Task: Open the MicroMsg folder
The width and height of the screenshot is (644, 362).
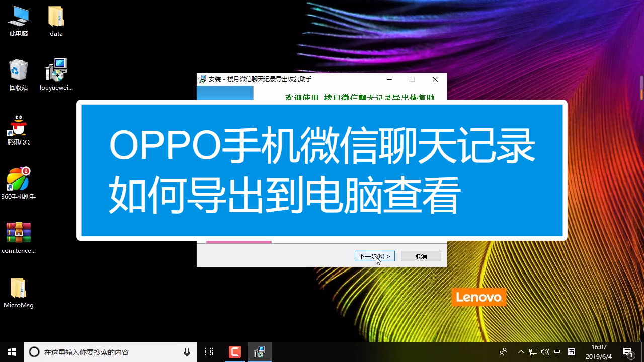Action: pos(19,293)
